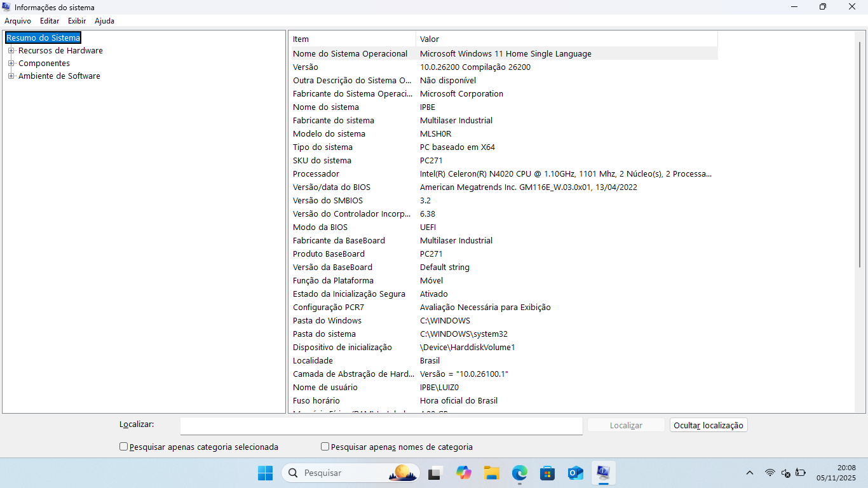Open the Arquivo menu

[x=18, y=21]
